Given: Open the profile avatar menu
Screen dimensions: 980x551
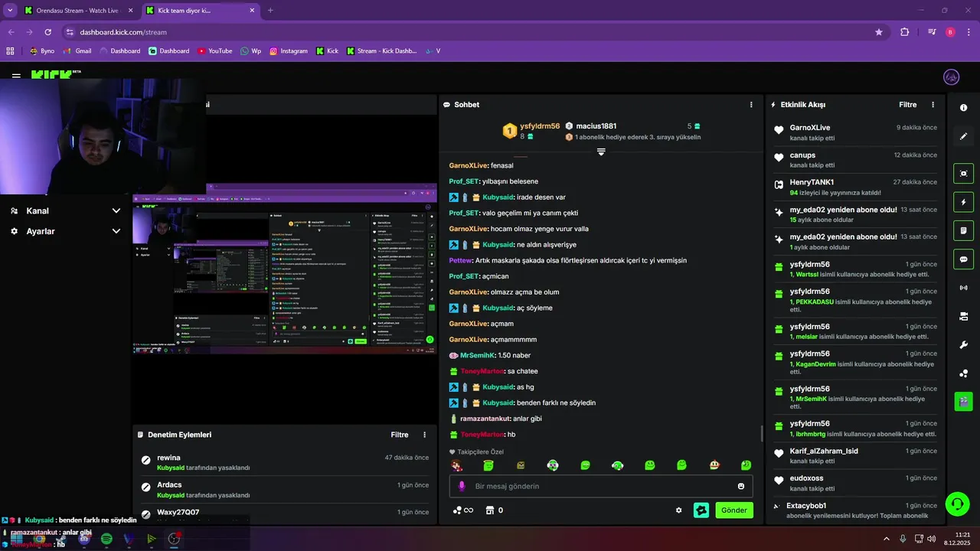Looking at the screenshot, I should point(952,77).
